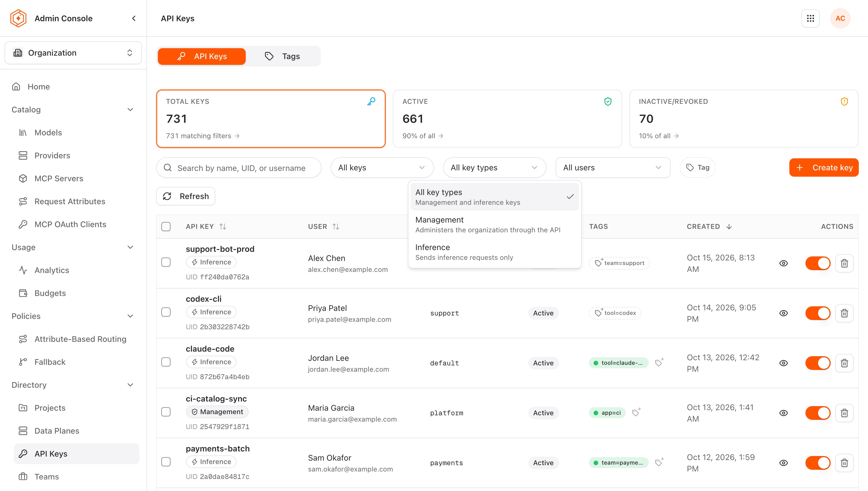Viewport: 868px width, 491px height.
Task: Open the Organization switcher
Action: point(73,52)
